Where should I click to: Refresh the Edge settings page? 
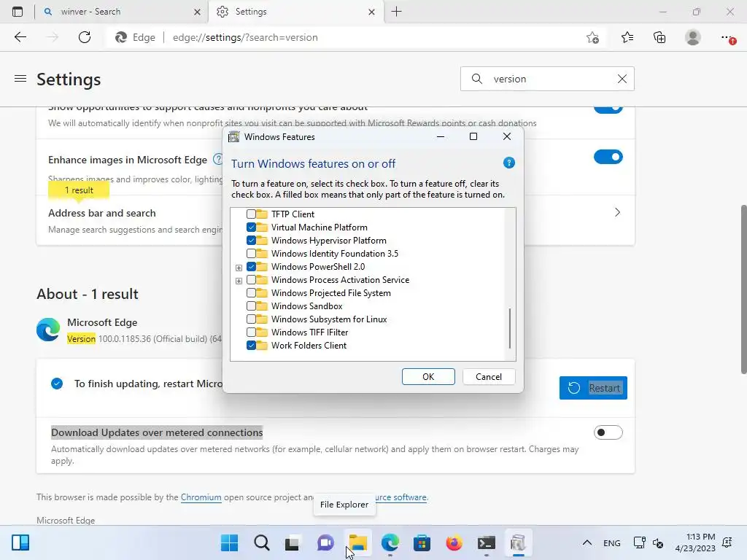[85, 37]
